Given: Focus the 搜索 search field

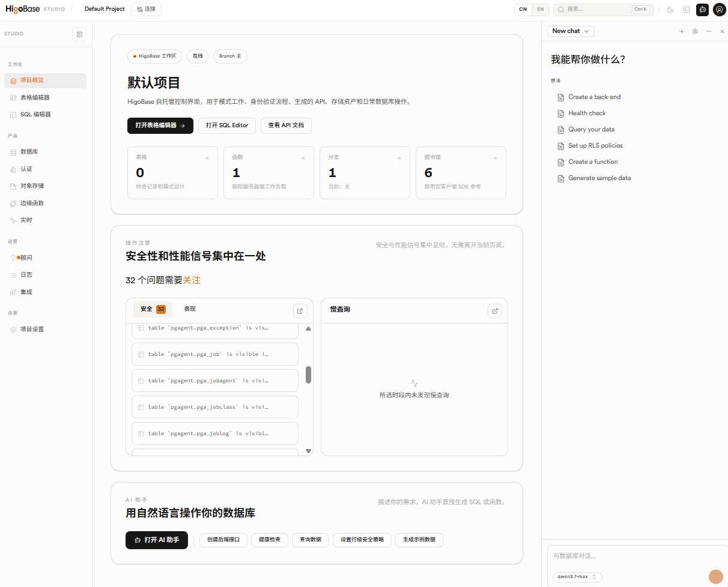Looking at the screenshot, I should point(604,10).
